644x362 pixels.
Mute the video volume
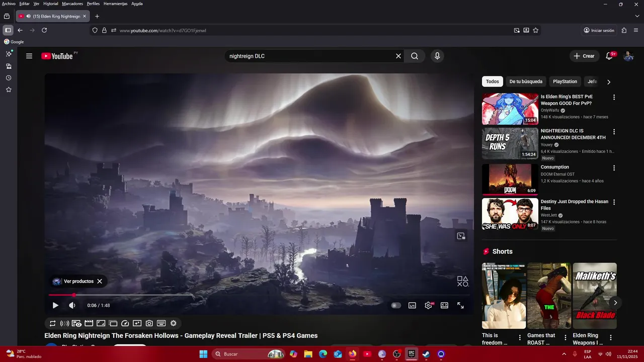tap(72, 305)
